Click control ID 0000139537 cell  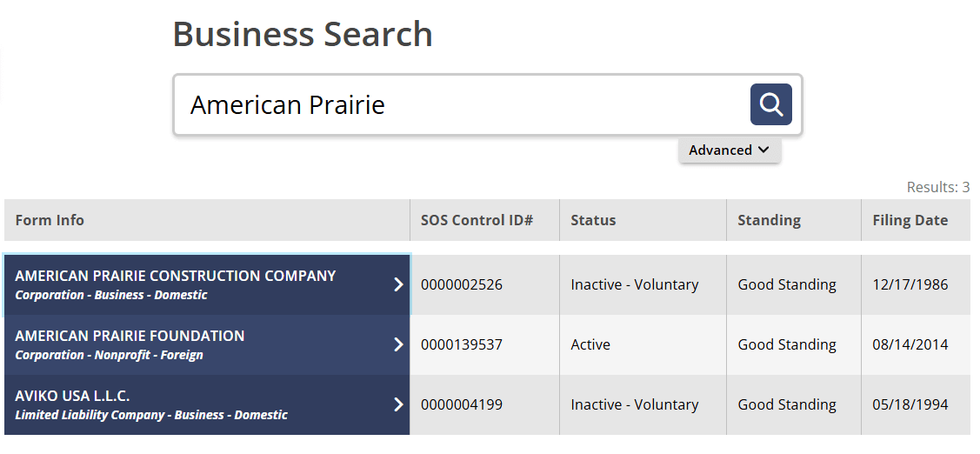[462, 344]
